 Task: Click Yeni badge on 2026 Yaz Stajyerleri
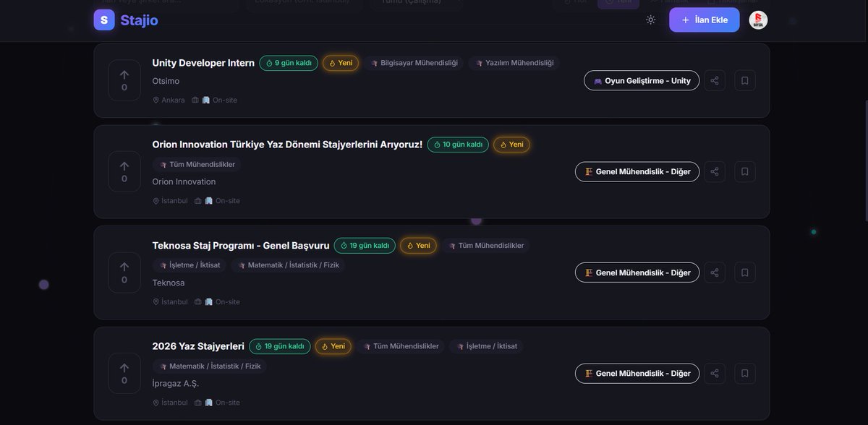[x=333, y=346]
